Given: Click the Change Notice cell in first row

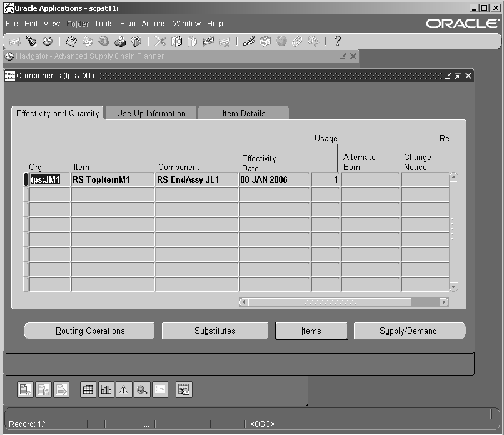Looking at the screenshot, I should tap(425, 179).
